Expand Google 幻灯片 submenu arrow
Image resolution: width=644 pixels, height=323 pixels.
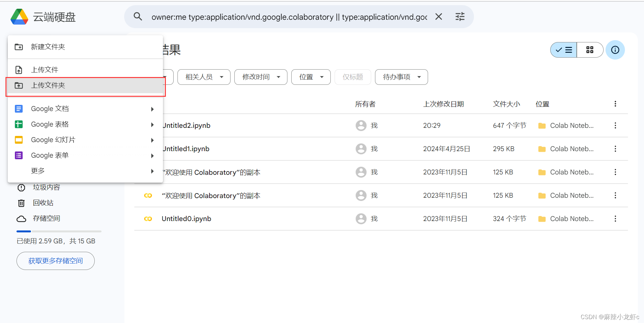(x=152, y=140)
